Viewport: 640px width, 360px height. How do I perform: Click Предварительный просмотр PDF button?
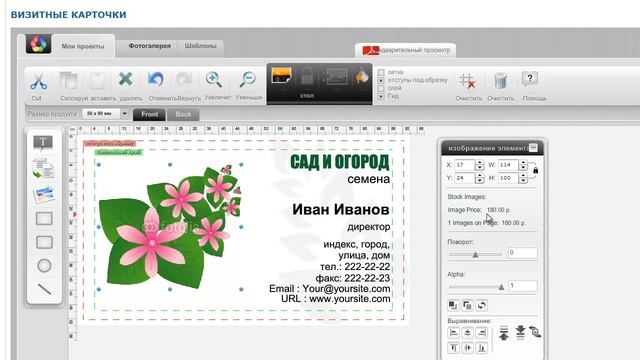405,50
